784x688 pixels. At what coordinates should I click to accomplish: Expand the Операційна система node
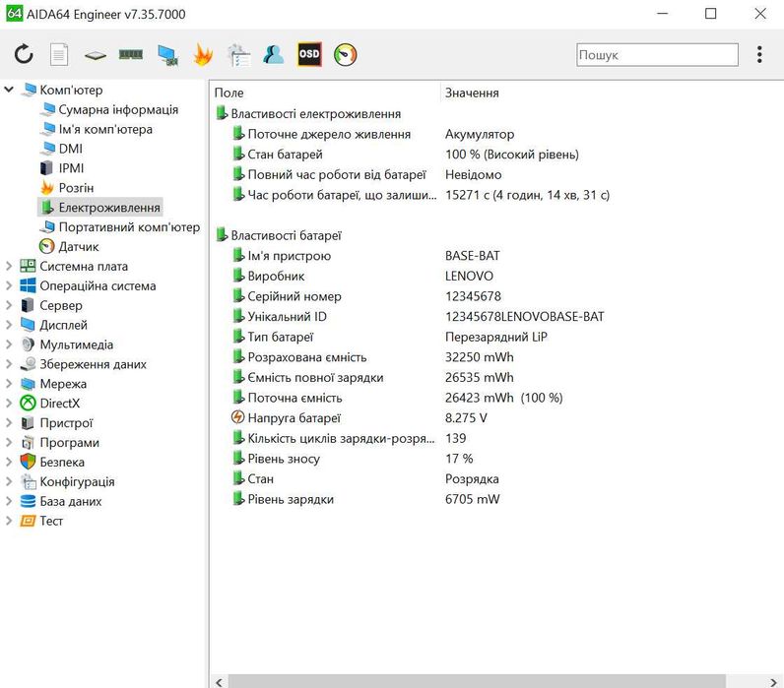(9, 285)
